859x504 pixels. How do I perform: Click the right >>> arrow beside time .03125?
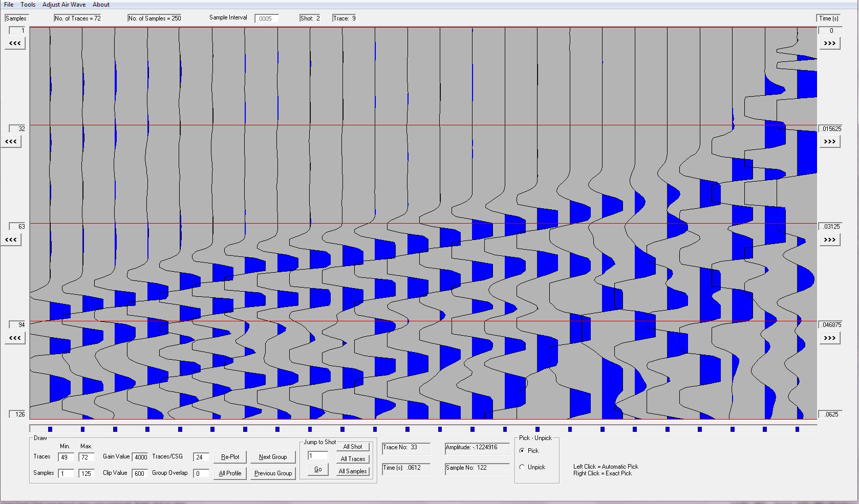pos(829,240)
